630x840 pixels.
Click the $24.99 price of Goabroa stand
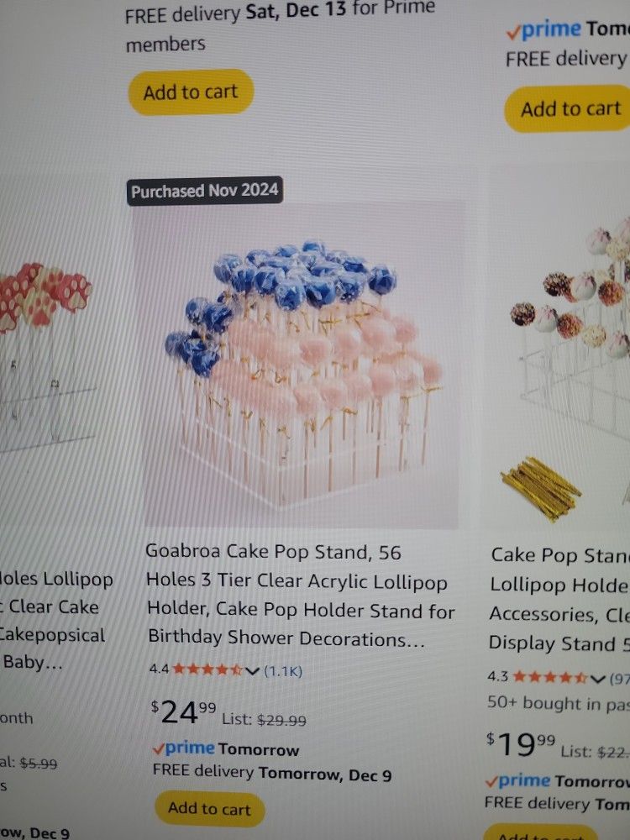click(x=184, y=712)
